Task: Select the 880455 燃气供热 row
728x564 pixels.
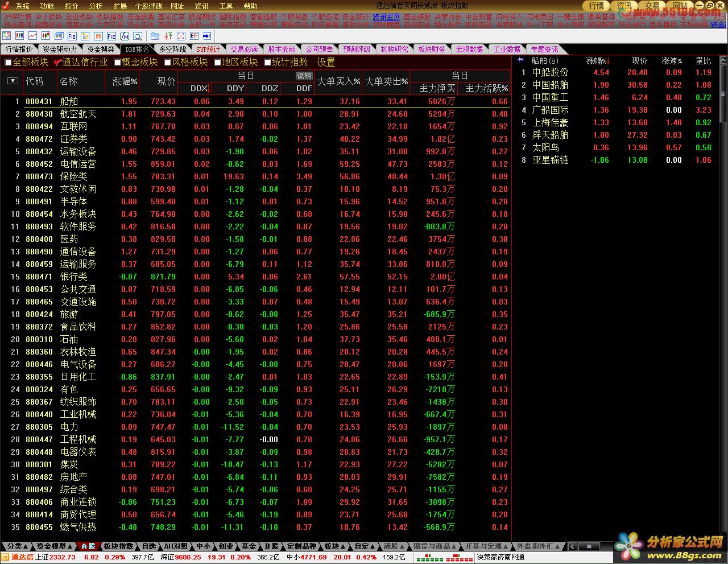Action: (256, 527)
